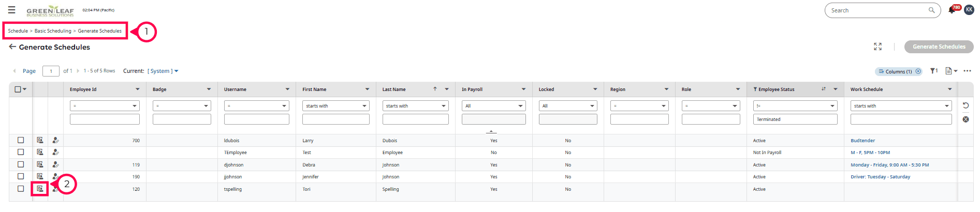Screen dimensions: 980x212
Task: Click the Schedule breadcrumb item
Action: coord(18,31)
